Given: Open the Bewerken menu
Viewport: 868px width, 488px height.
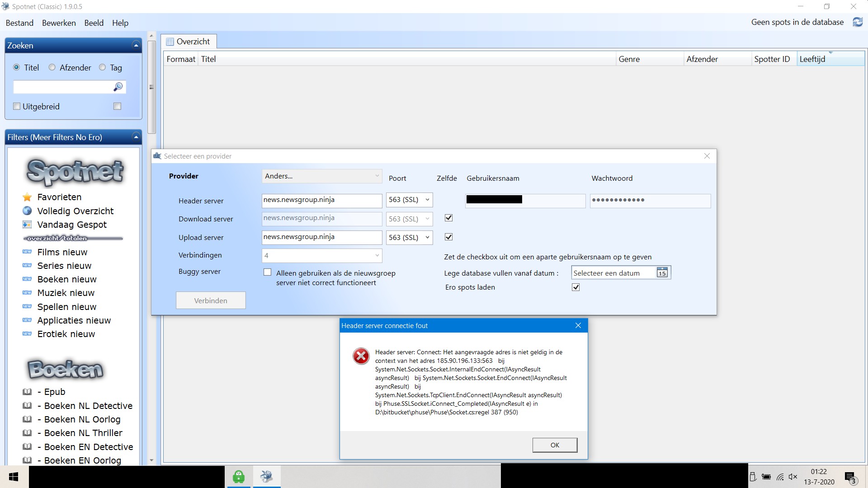Looking at the screenshot, I should pos(59,23).
